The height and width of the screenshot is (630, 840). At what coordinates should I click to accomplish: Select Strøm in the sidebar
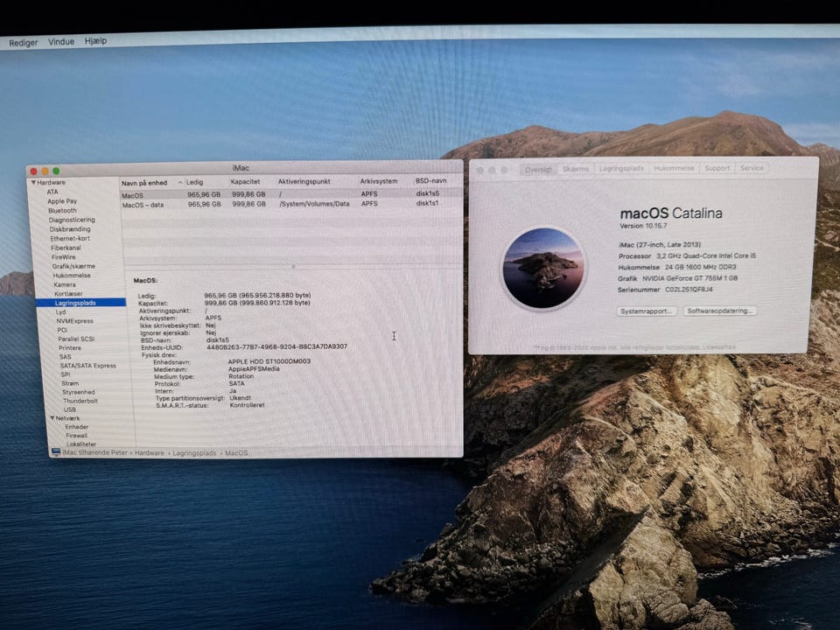tap(70, 383)
